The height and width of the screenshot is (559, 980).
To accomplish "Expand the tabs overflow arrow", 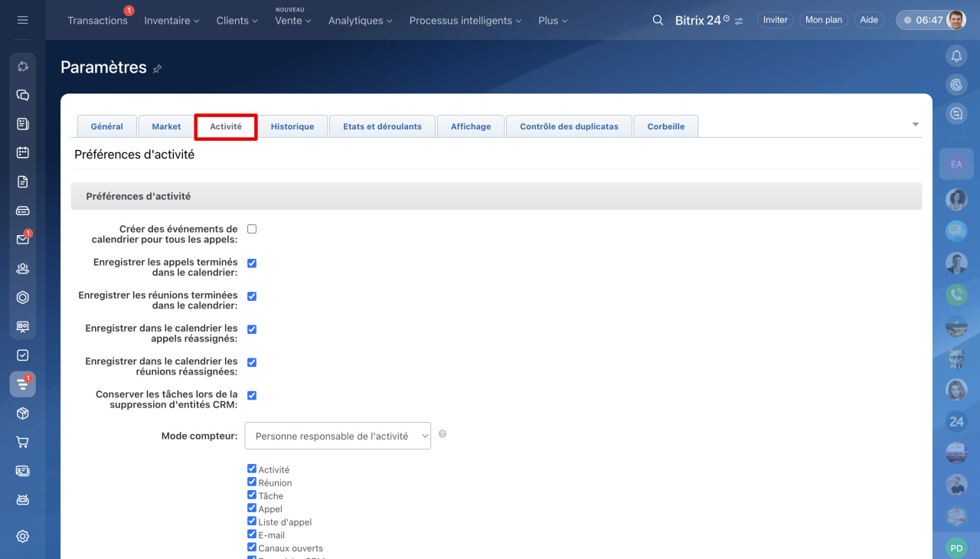I will (916, 124).
